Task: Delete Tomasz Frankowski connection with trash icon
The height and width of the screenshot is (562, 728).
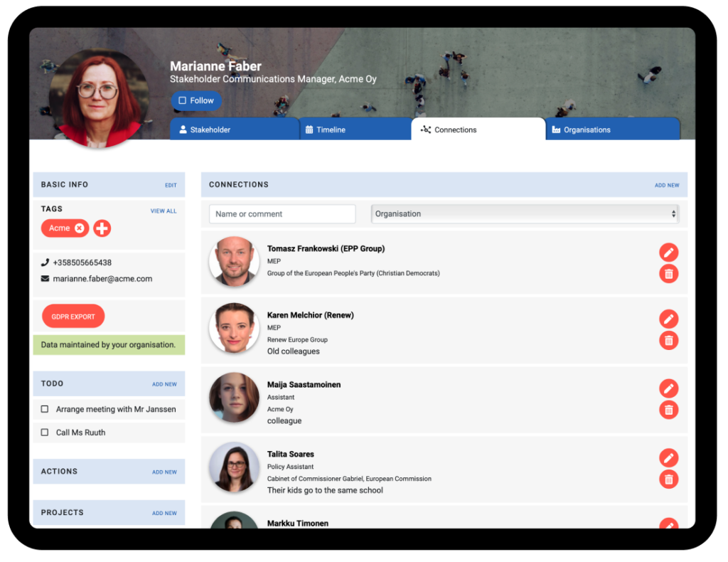Action: (668, 274)
